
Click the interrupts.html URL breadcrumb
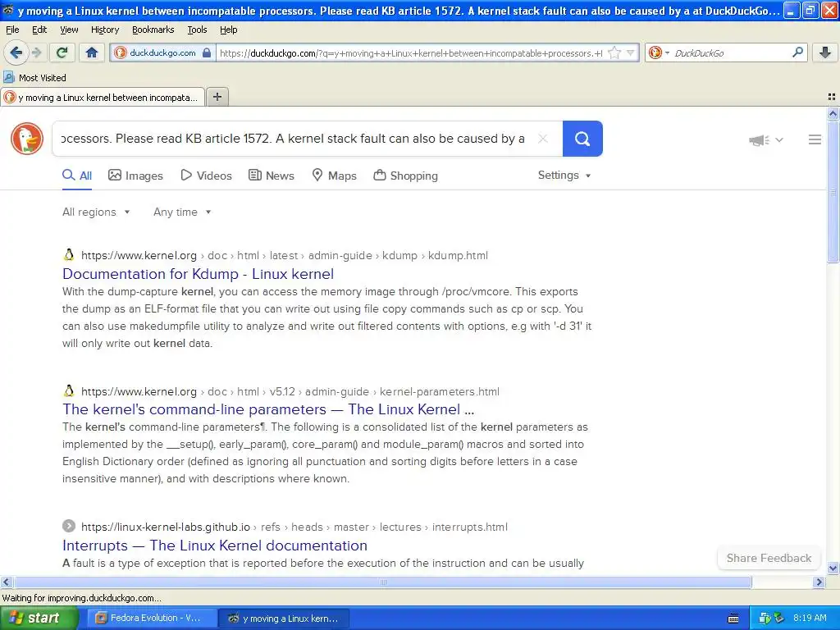tap(470, 527)
